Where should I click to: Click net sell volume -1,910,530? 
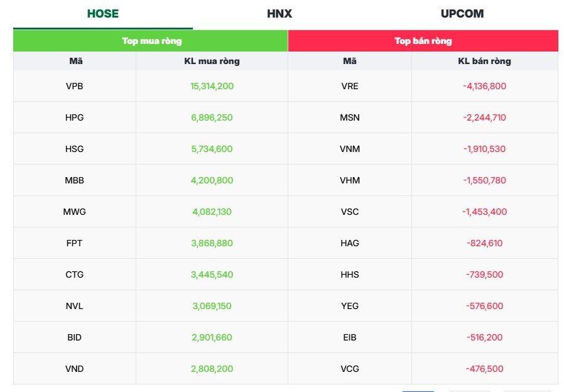484,149
